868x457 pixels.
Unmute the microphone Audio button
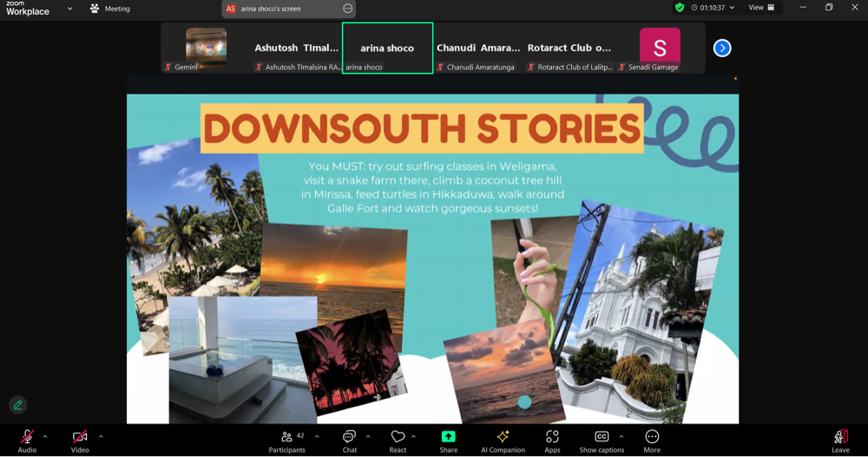coord(27,437)
